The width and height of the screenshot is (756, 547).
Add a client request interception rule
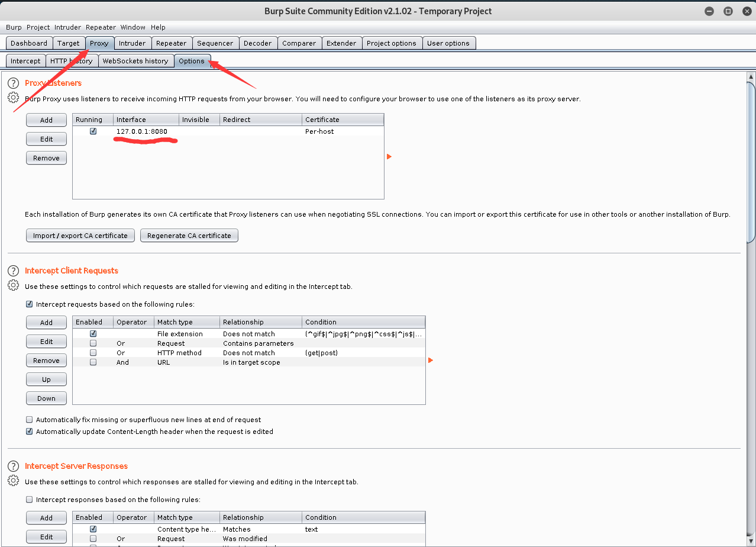(46, 323)
